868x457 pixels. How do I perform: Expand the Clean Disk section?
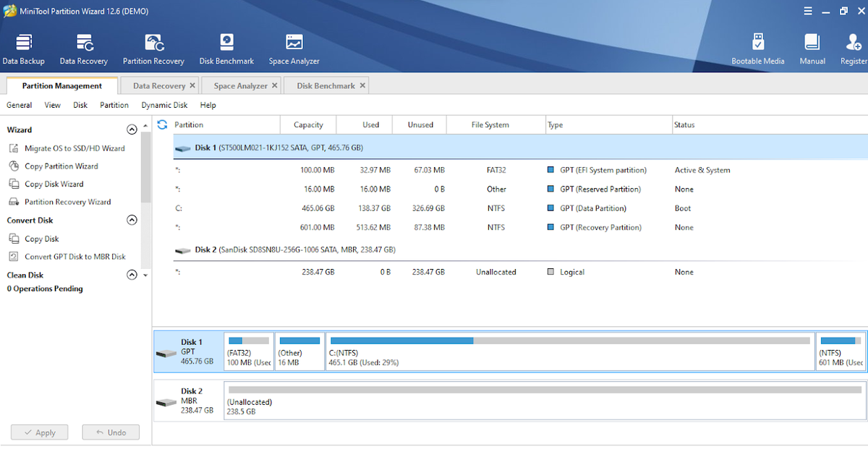click(x=132, y=275)
